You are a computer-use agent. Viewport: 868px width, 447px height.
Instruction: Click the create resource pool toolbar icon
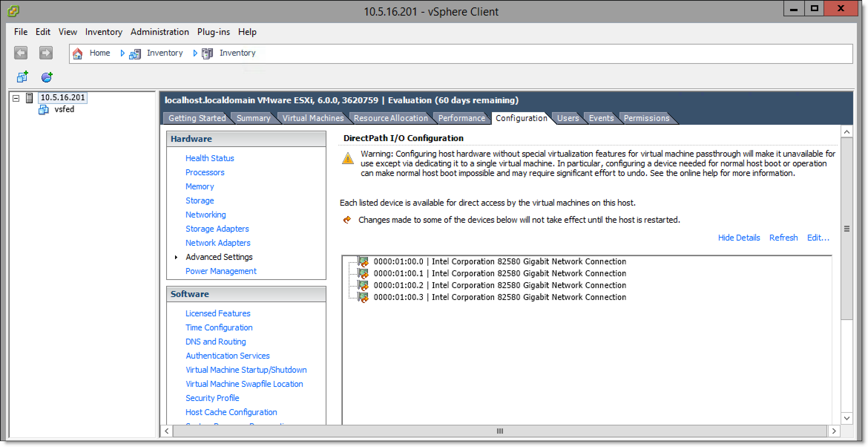[47, 77]
